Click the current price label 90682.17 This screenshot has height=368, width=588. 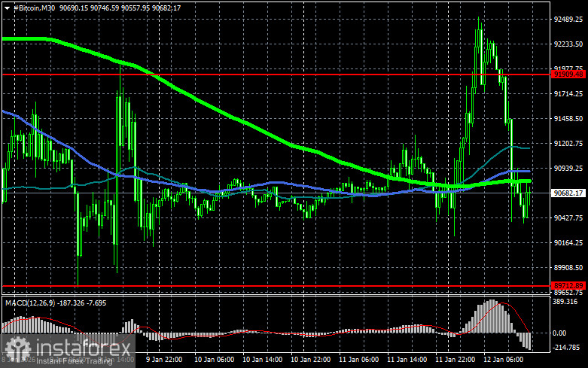tap(569, 193)
